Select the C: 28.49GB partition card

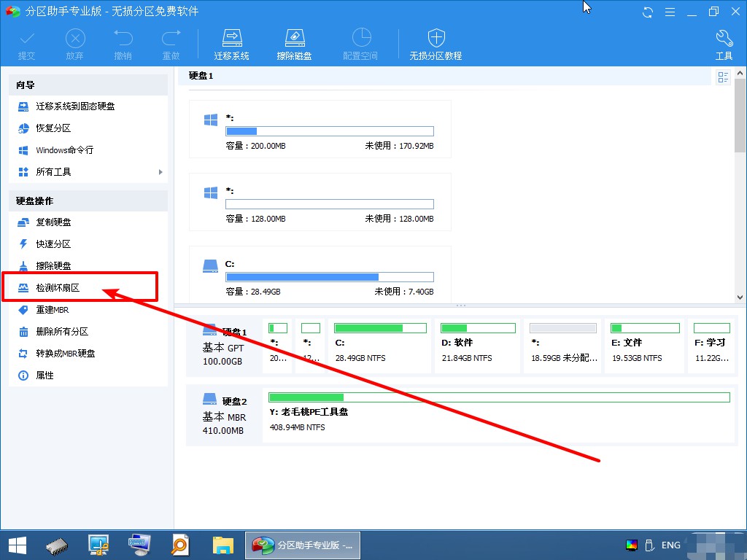coord(320,274)
